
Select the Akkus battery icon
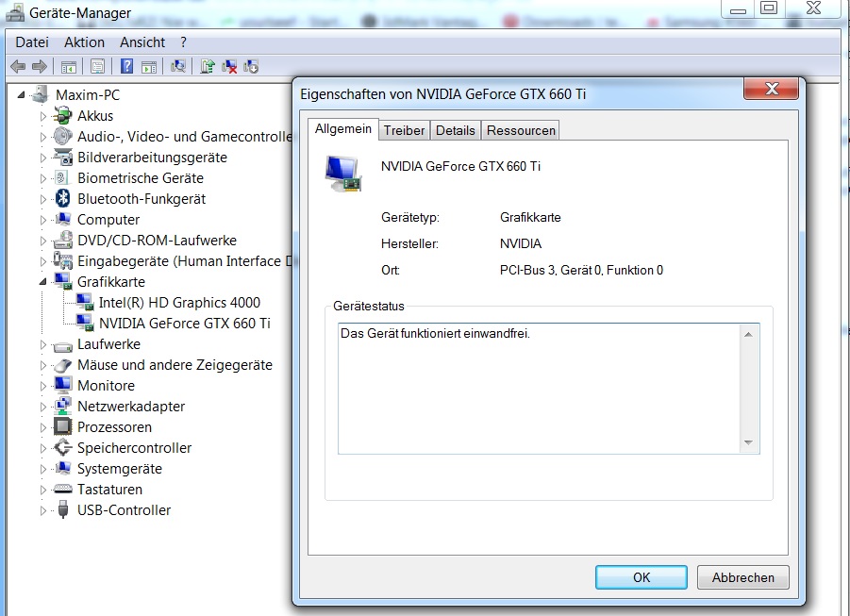(x=62, y=115)
